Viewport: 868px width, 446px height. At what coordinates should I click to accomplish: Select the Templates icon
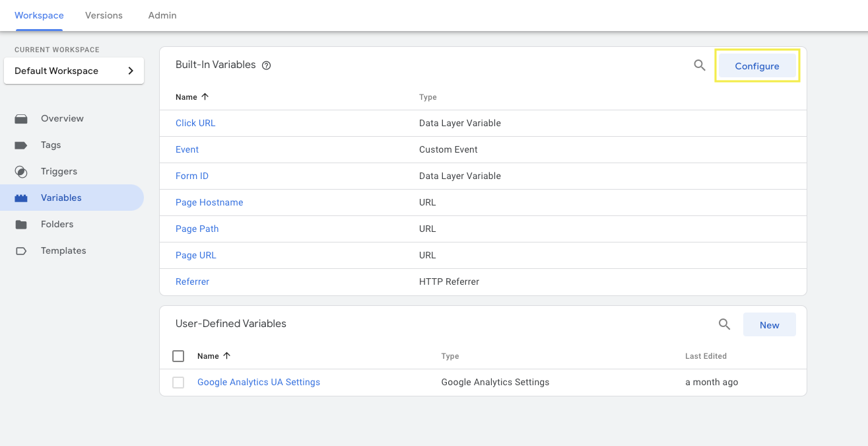[20, 250]
